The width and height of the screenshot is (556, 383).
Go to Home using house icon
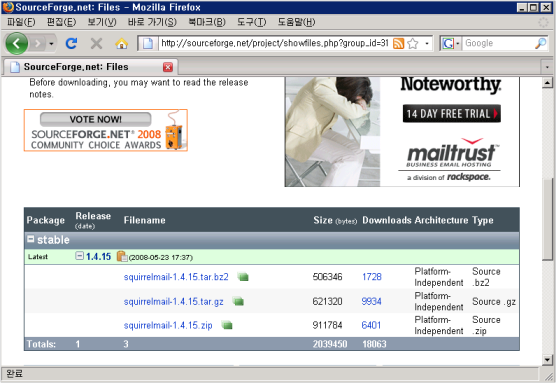point(121,44)
